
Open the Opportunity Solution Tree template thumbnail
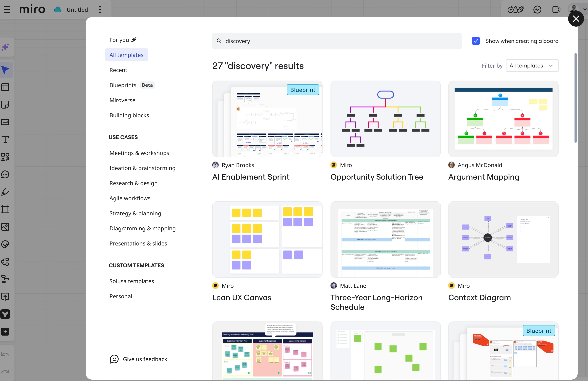(385, 119)
